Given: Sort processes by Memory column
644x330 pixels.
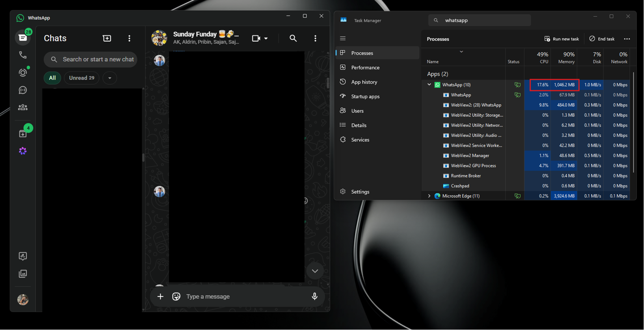Looking at the screenshot, I should tap(563, 57).
